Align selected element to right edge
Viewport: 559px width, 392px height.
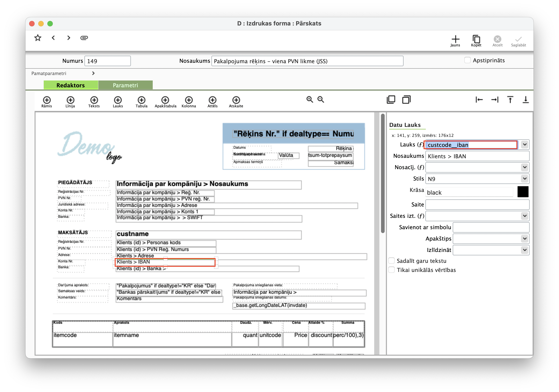click(x=495, y=99)
